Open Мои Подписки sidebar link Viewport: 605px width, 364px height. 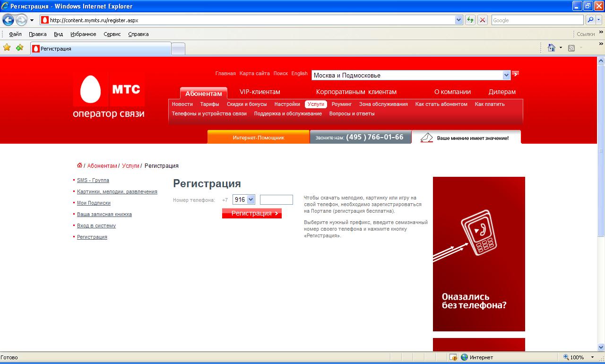[x=94, y=203]
